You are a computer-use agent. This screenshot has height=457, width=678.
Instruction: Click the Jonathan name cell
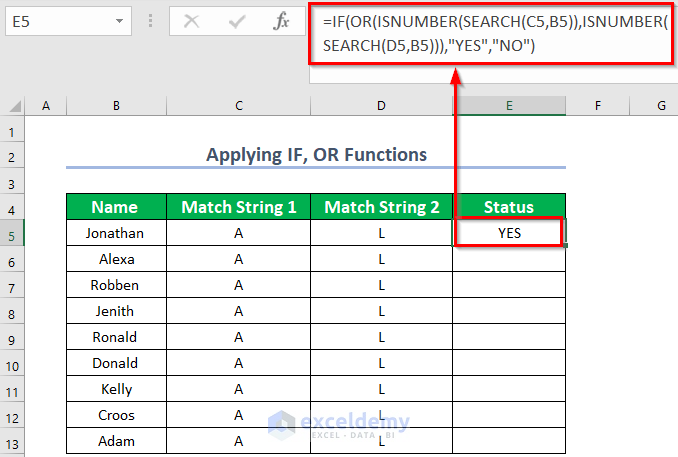pos(116,233)
